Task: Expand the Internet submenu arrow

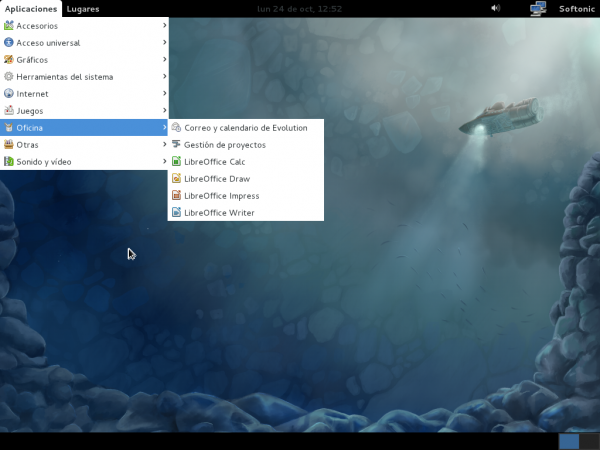Action: coord(165,93)
